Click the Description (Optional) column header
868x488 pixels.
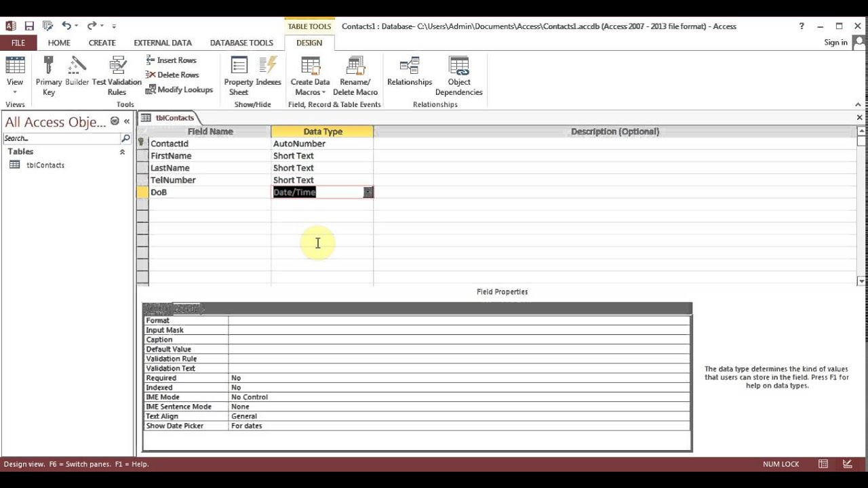614,131
